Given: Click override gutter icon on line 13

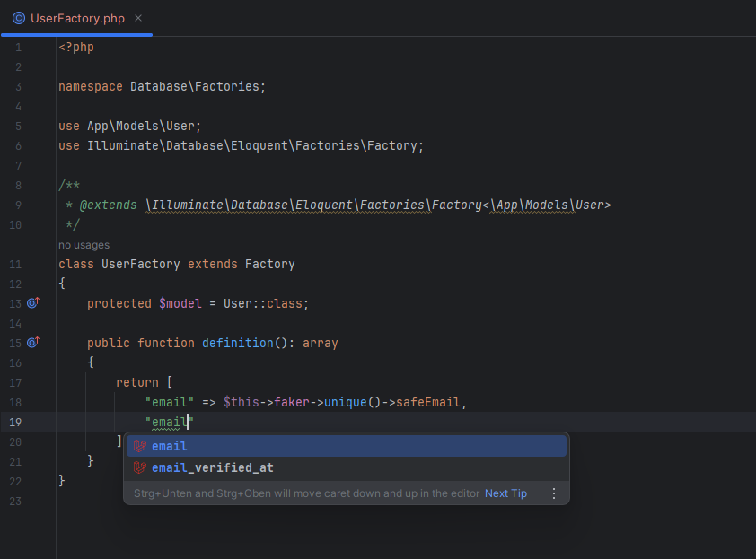Looking at the screenshot, I should coord(33,302).
